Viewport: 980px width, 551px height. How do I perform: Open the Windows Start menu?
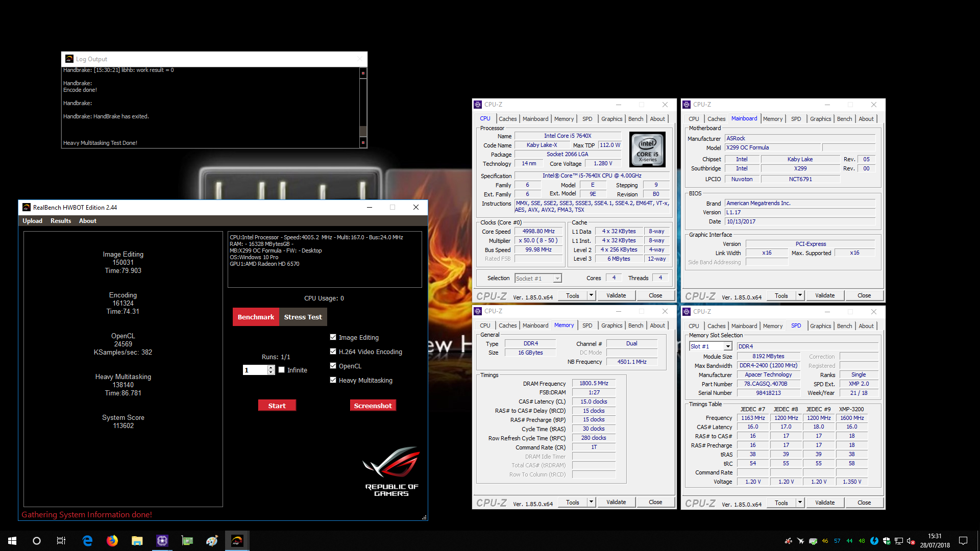pyautogui.click(x=12, y=541)
